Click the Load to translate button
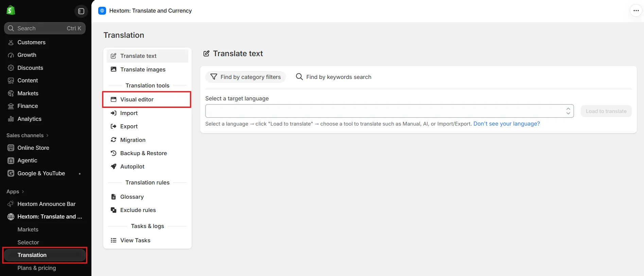Viewport: 644px width, 276px height. pyautogui.click(x=606, y=111)
